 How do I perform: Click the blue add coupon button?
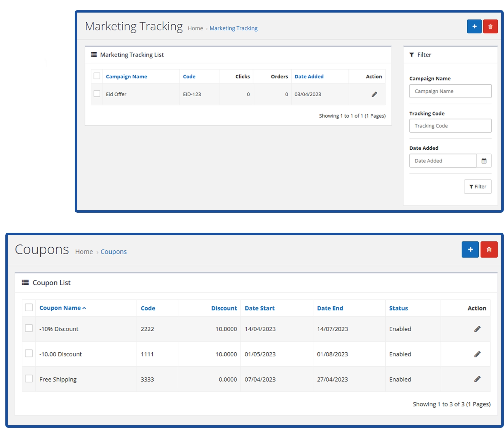click(x=470, y=249)
